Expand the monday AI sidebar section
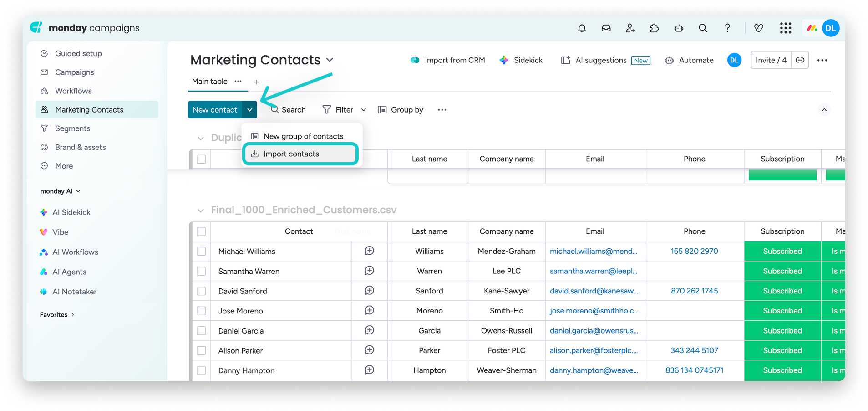This screenshot has width=868, height=411. [61, 191]
